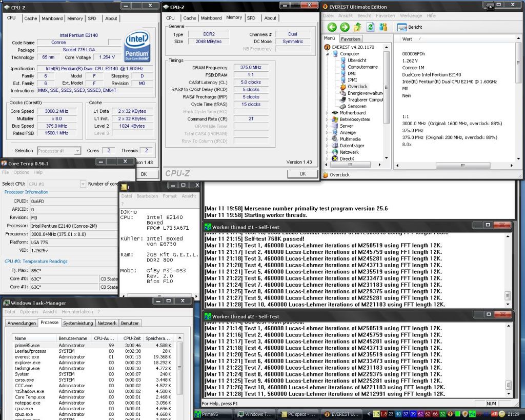Click EVEREST v4.20.1170 root info icon
This screenshot has height=420, width=525.
[x=327, y=47]
